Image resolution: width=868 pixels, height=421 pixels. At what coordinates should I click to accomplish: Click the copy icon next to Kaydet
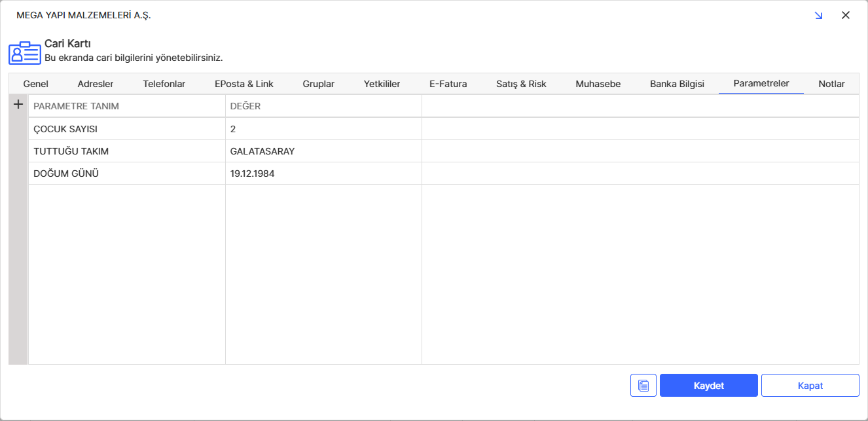pyautogui.click(x=643, y=386)
